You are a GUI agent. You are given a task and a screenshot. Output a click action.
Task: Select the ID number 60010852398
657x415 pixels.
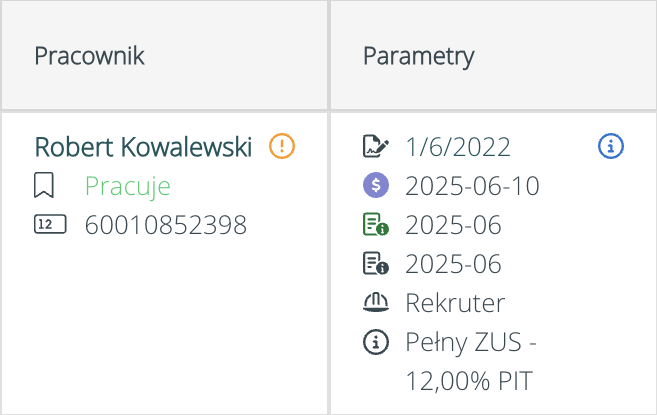[x=165, y=225]
